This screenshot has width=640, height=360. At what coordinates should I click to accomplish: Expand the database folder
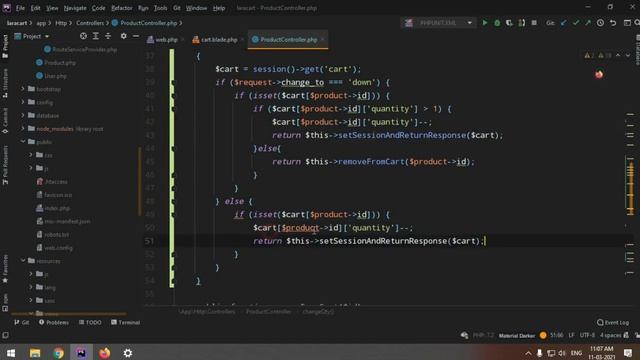pos(23,115)
